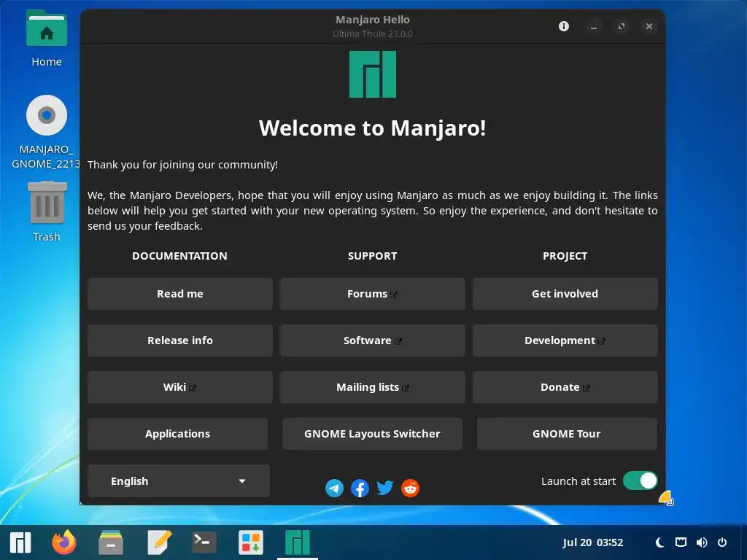Image resolution: width=747 pixels, height=560 pixels.
Task: Open the Wiki external link
Action: point(180,387)
